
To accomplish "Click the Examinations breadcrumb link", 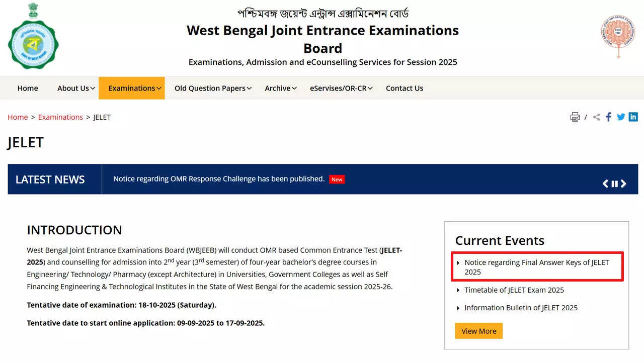I will pos(60,117).
